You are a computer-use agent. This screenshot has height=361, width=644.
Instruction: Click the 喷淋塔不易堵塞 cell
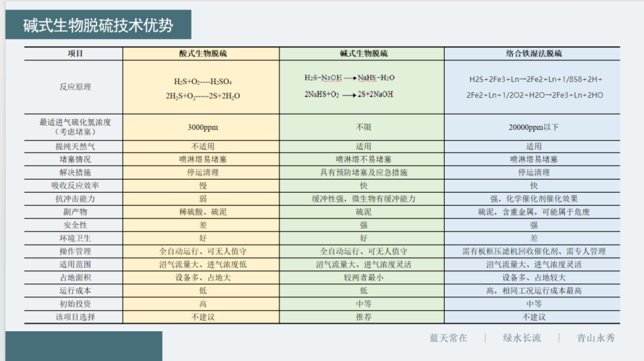coord(362,159)
